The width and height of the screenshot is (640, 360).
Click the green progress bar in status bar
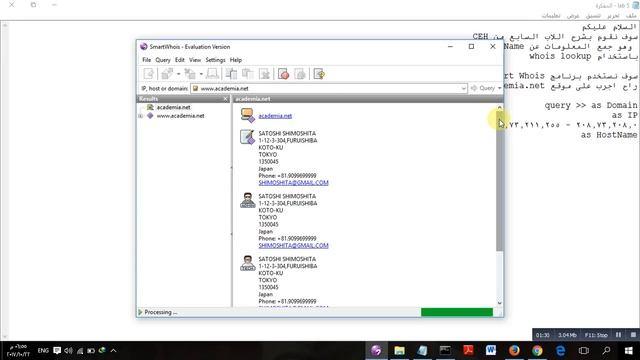(457, 312)
